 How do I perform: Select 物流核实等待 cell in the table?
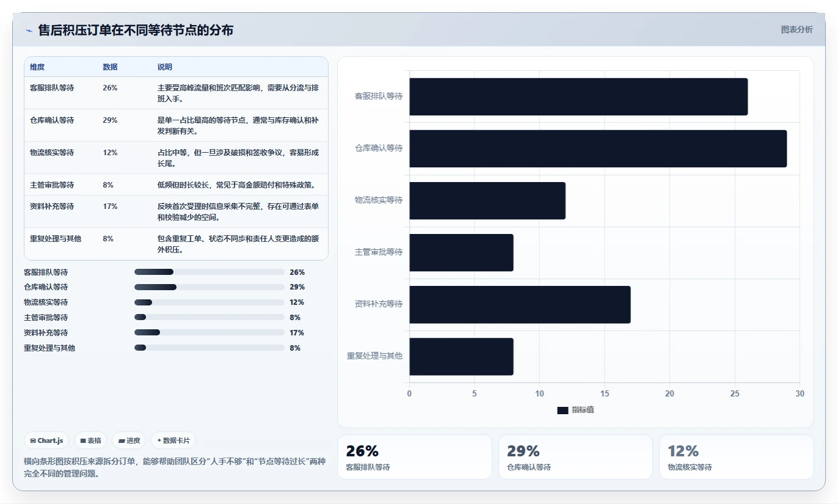pos(52,153)
